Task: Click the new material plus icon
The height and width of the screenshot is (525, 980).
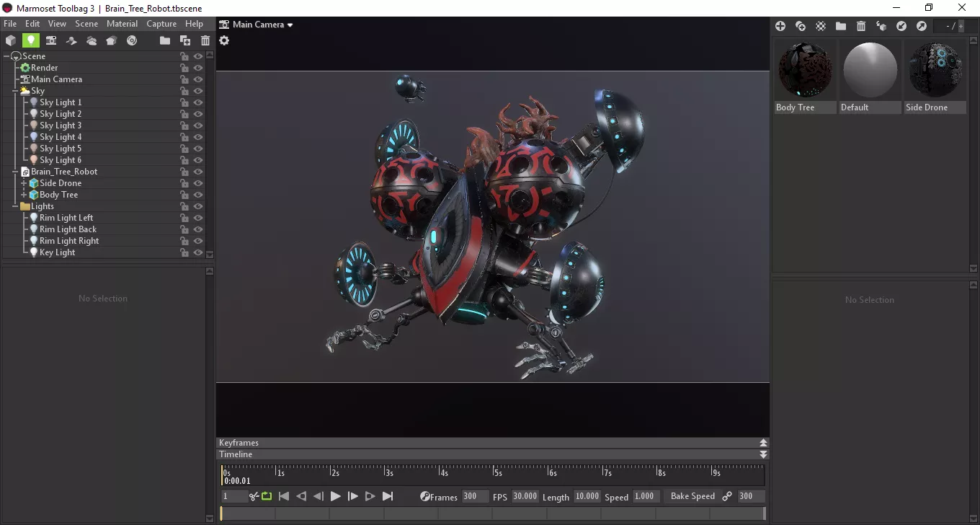Action: click(x=780, y=26)
